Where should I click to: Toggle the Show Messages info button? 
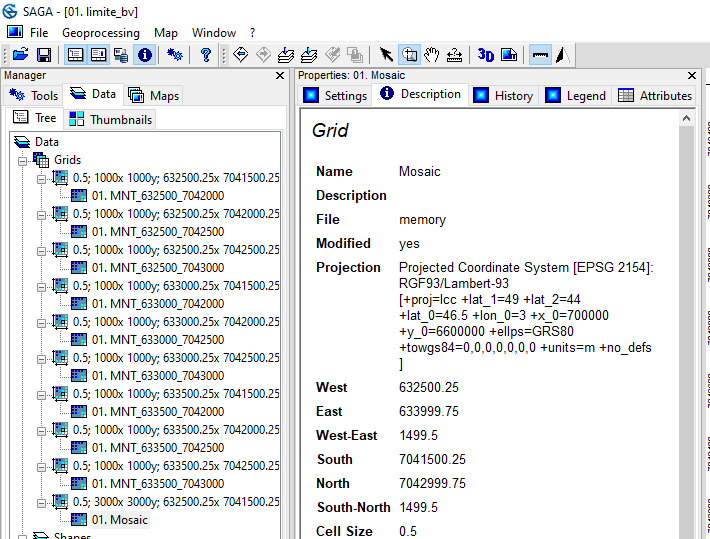click(x=145, y=55)
